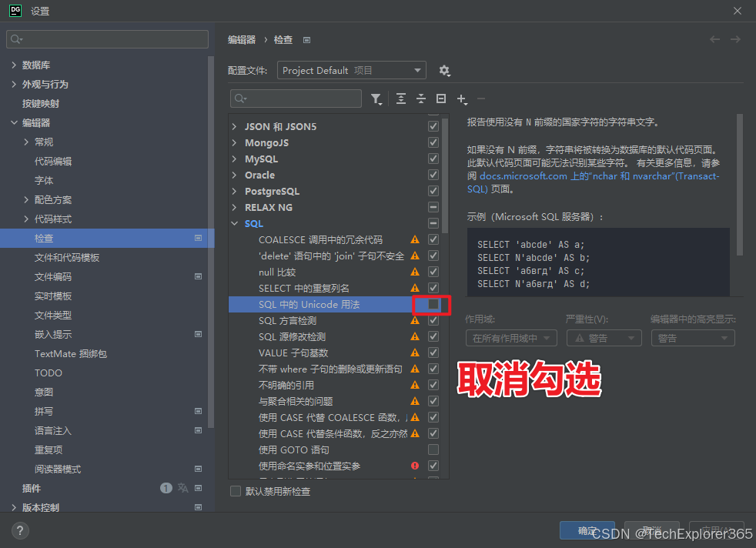Screen dimensions: 756x548
Task: Toggle the Oracle inspections checkbox
Action: [x=433, y=175]
